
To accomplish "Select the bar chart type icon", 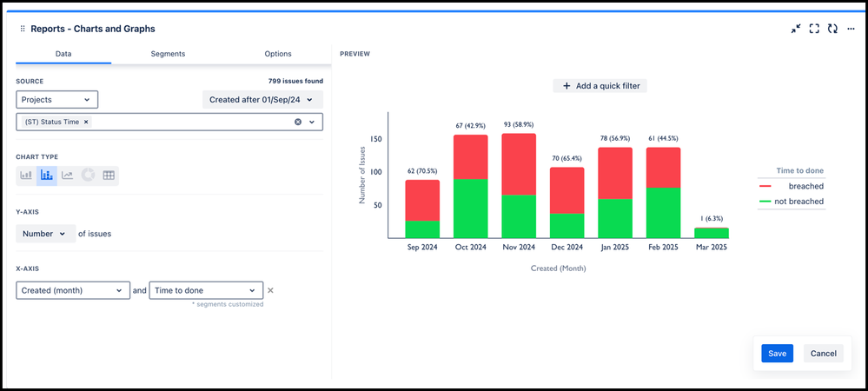I will click(x=26, y=176).
